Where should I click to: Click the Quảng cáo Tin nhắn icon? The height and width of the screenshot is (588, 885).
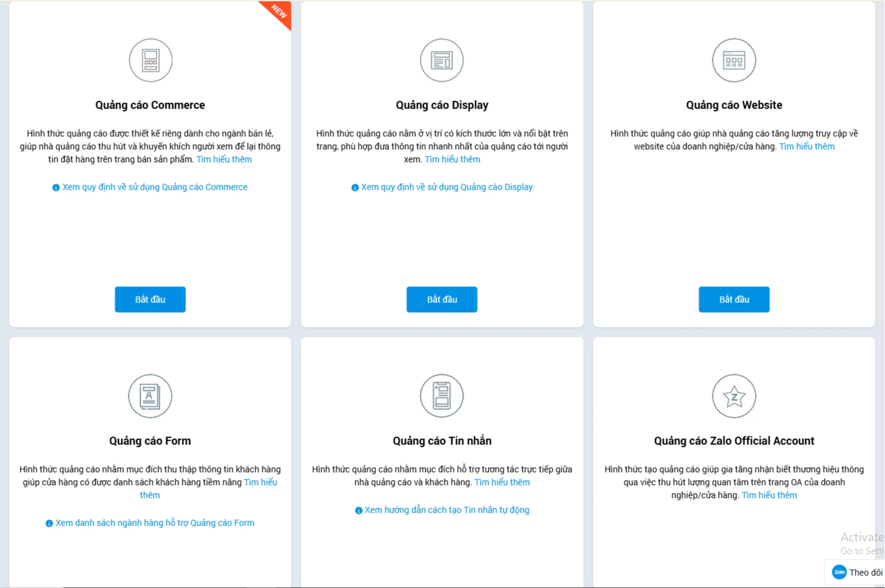[x=442, y=396]
